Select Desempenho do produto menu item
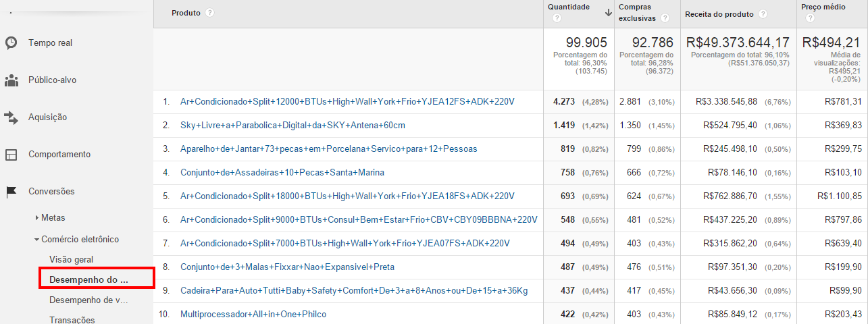Viewport: 868px width, 324px height. [88, 279]
